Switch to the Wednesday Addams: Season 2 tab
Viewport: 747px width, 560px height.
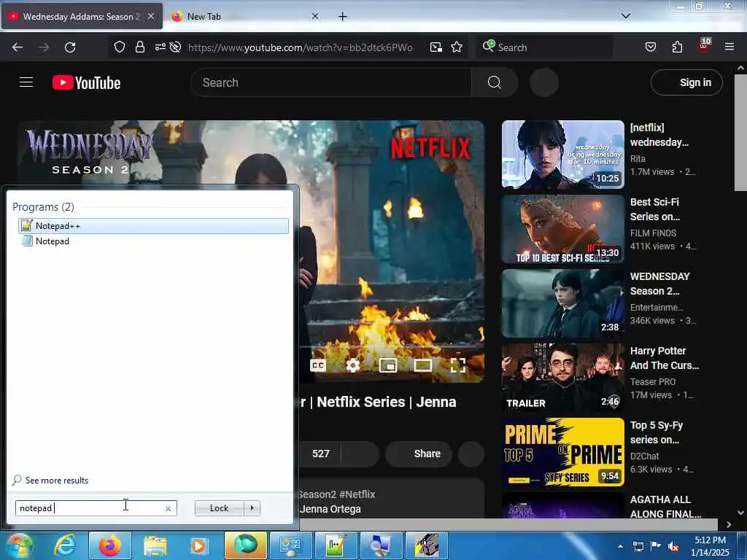click(x=81, y=16)
